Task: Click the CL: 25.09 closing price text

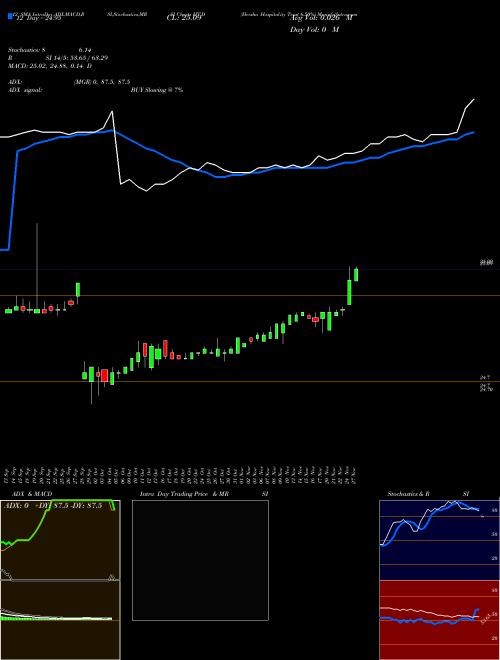Action: [184, 18]
